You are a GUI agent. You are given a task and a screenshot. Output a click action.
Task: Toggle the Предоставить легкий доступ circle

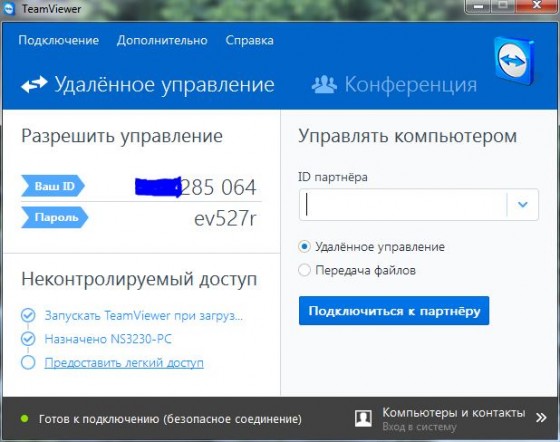coord(28,362)
